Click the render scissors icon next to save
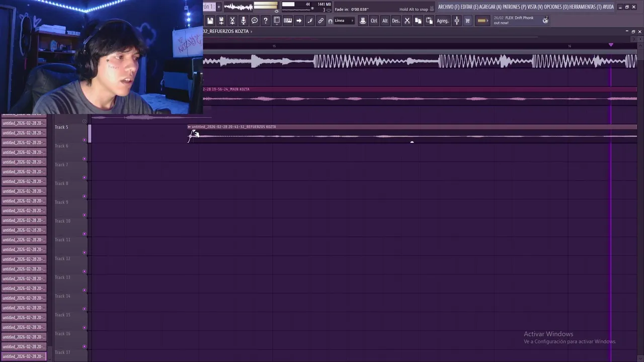The image size is (644, 362). tap(232, 21)
